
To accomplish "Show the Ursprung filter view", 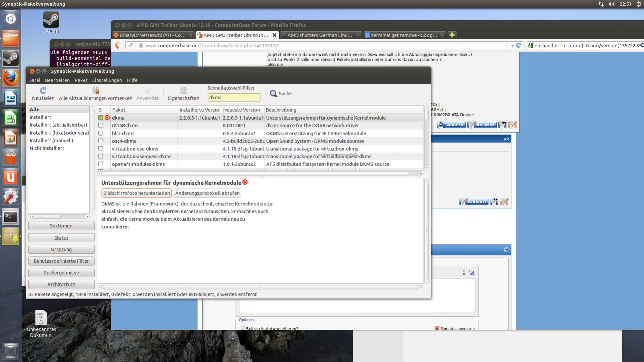I will point(61,249).
